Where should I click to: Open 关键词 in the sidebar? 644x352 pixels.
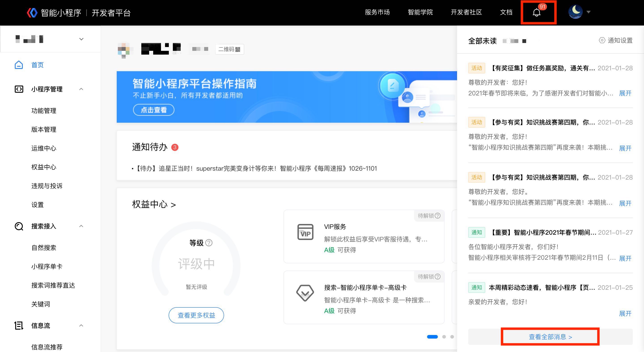(41, 304)
